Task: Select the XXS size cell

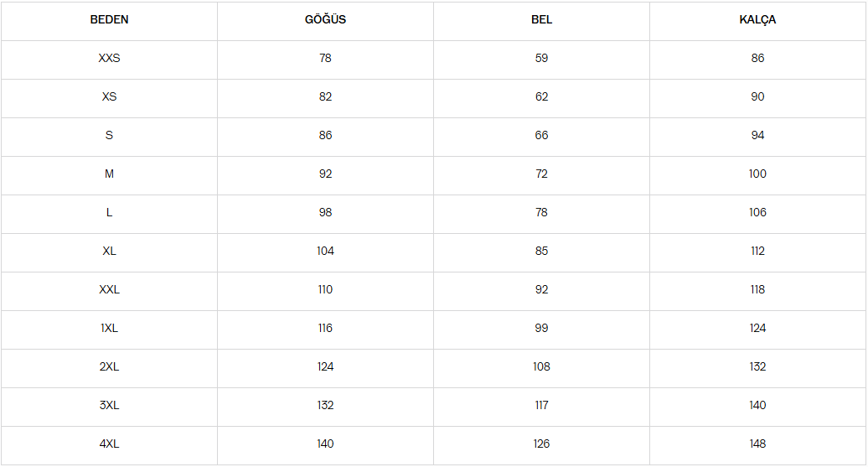Action: (x=109, y=58)
